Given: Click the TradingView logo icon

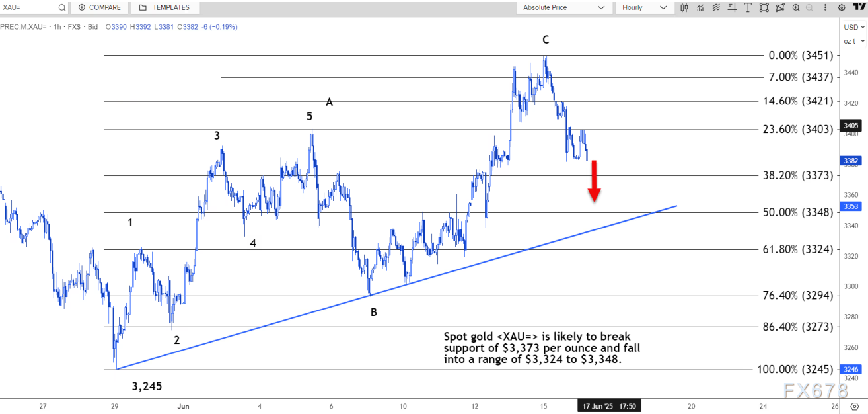Looking at the screenshot, I should tap(859, 7).
